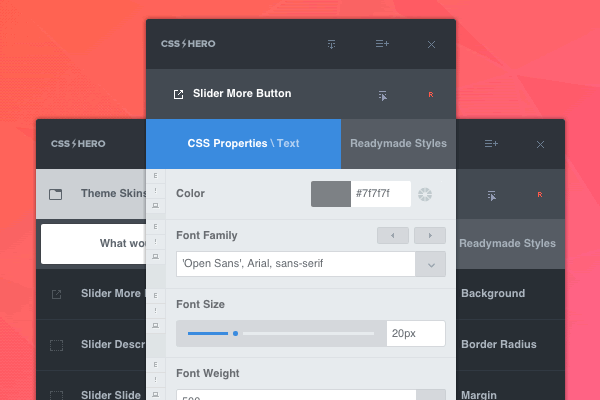Viewport: 600px width, 400px height.
Task: Open the list-plus menu in front panel header
Action: point(382,44)
